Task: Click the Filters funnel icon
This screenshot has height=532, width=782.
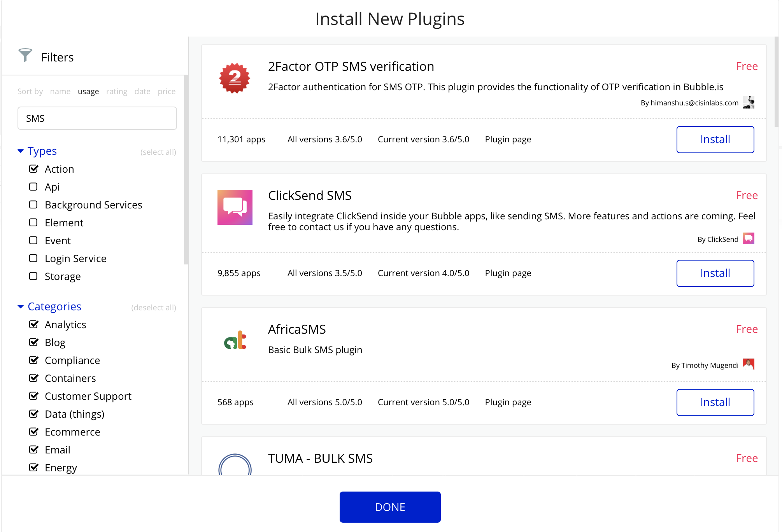Action: pos(25,55)
